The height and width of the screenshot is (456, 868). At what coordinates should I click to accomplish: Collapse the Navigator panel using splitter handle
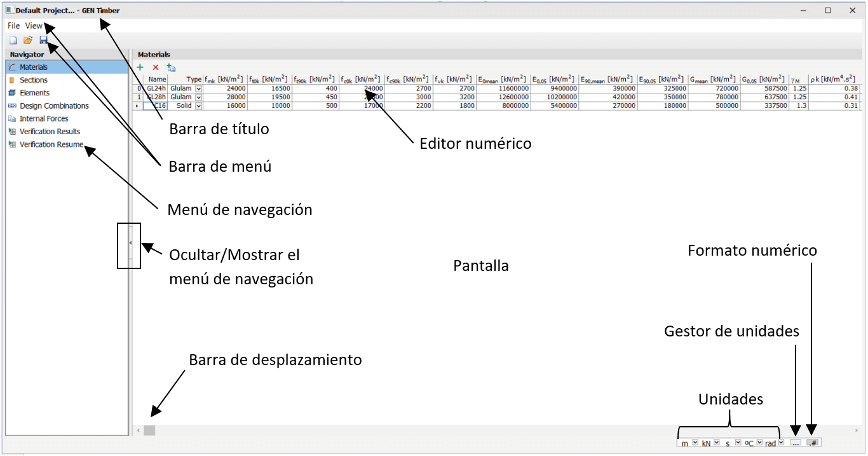(x=130, y=242)
